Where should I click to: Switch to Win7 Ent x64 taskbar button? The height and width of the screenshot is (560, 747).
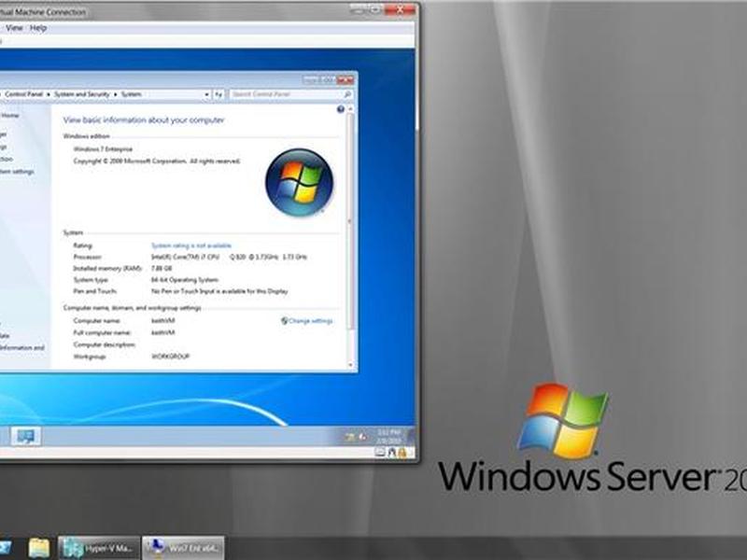(x=183, y=548)
